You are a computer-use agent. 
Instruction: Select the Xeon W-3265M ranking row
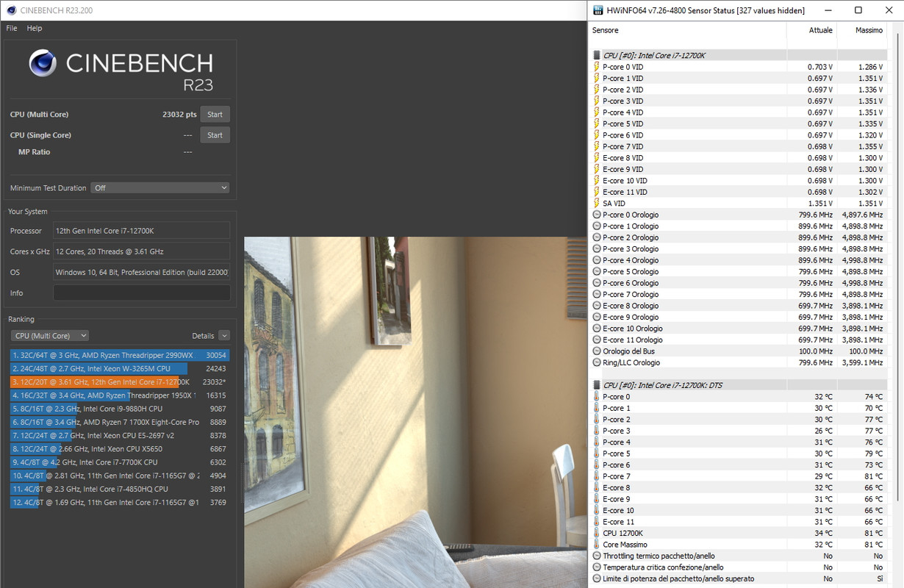click(120, 368)
